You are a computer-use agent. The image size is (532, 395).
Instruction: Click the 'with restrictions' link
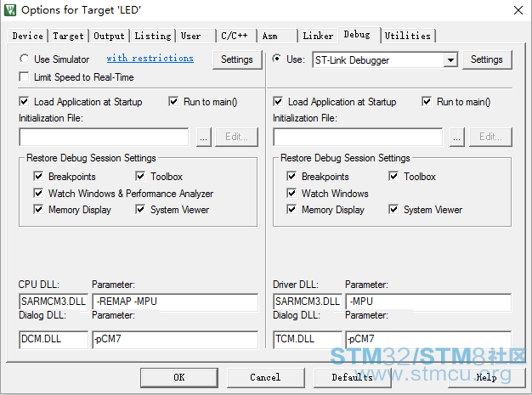pos(150,59)
